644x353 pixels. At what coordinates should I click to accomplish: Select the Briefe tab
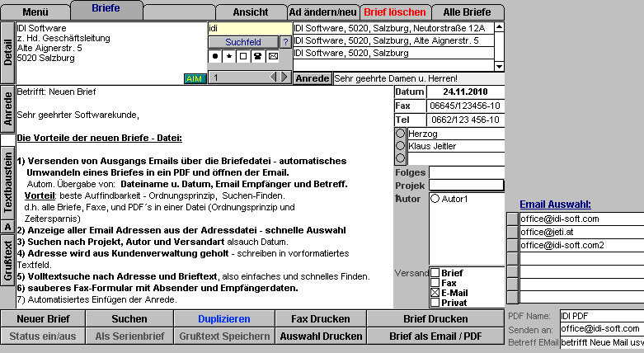pos(106,9)
